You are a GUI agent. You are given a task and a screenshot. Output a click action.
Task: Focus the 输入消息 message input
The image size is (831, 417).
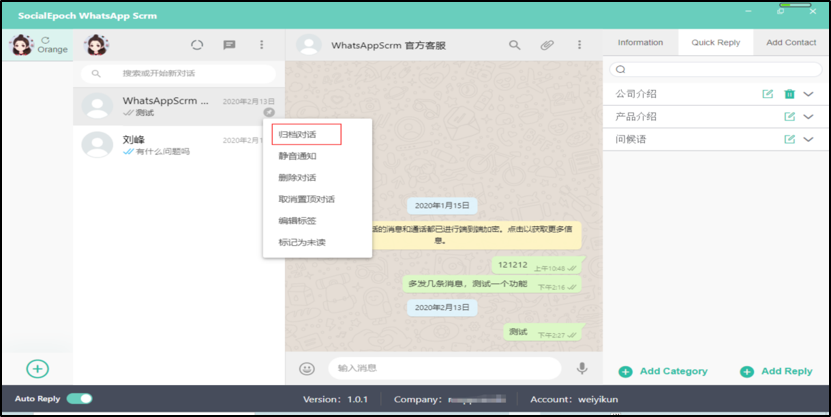click(x=444, y=368)
